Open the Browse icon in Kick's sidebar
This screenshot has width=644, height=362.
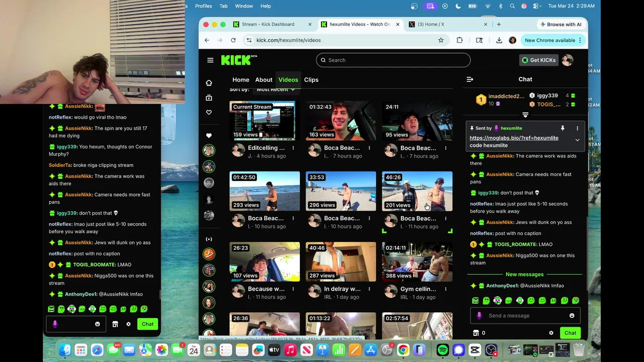point(209,98)
